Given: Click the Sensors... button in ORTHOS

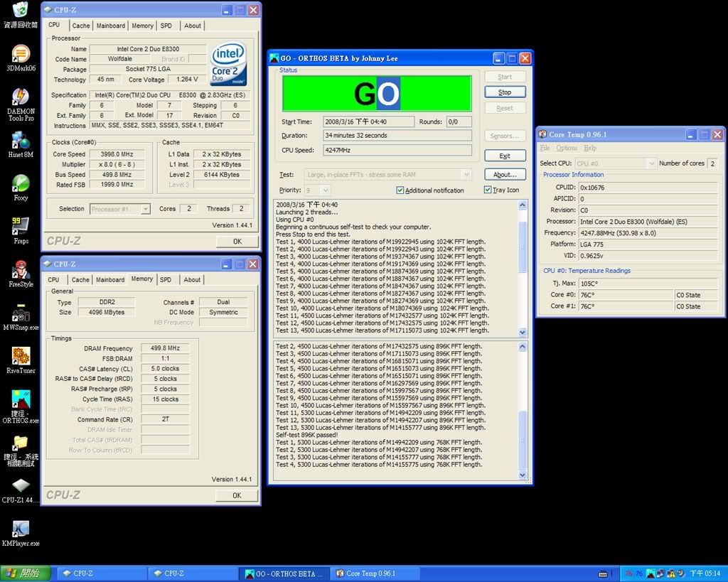Looking at the screenshot, I should 505,136.
